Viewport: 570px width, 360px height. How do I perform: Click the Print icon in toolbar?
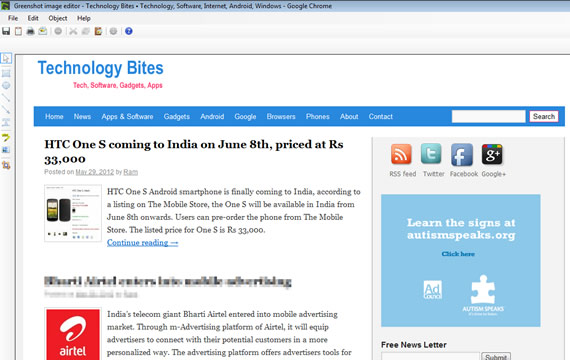coord(30,31)
